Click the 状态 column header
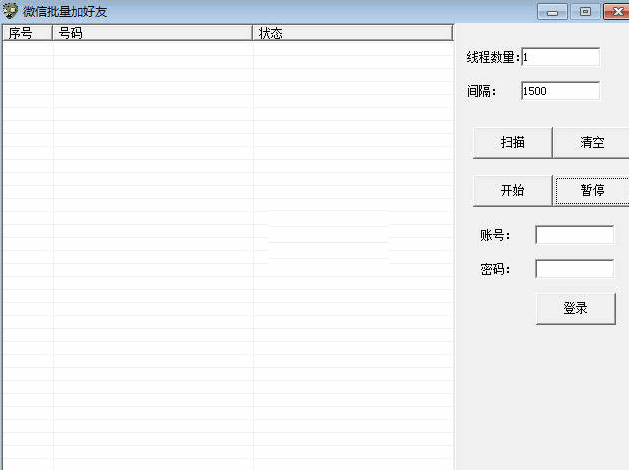 point(353,33)
